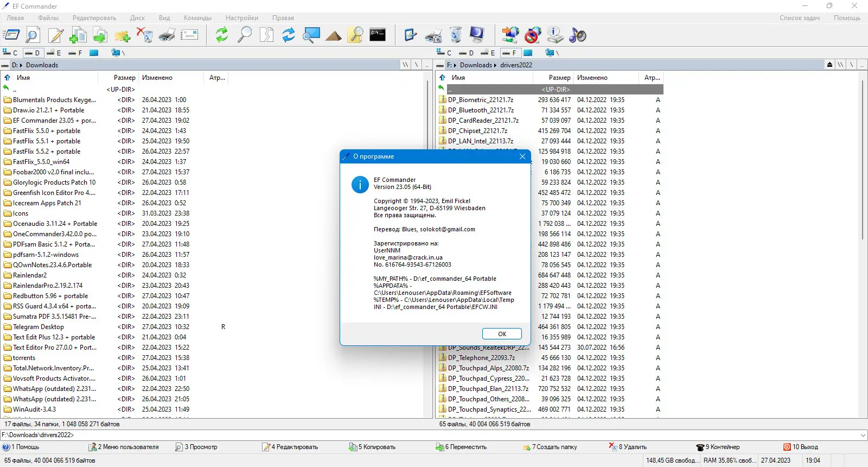Click the Edit file toolbar icon (page with pencil)
This screenshot has height=467, width=868.
pos(56,35)
